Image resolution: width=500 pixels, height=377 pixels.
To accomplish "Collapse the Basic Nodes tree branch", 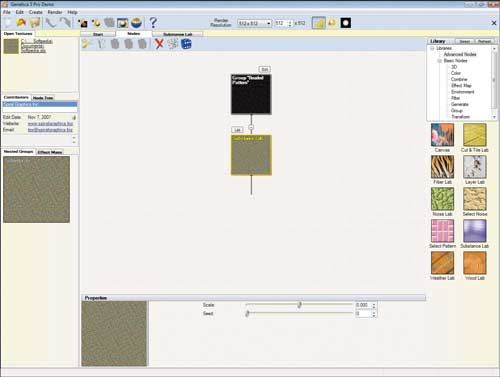I will [x=440, y=61].
